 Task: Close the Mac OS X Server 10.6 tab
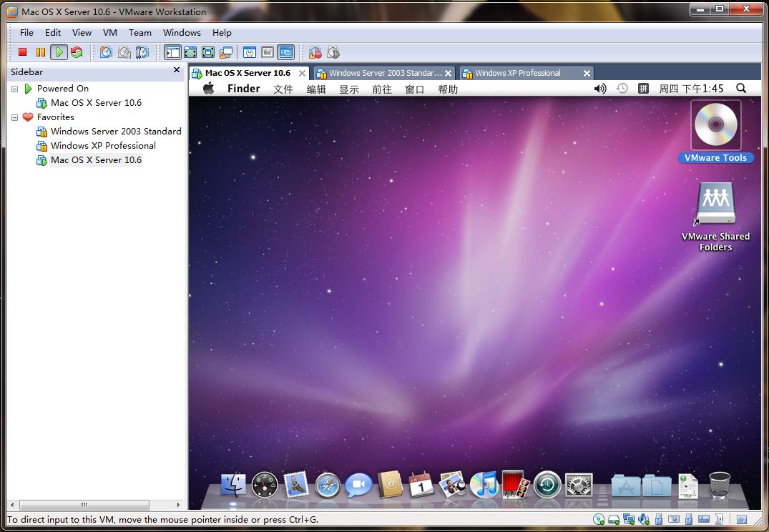coord(302,73)
